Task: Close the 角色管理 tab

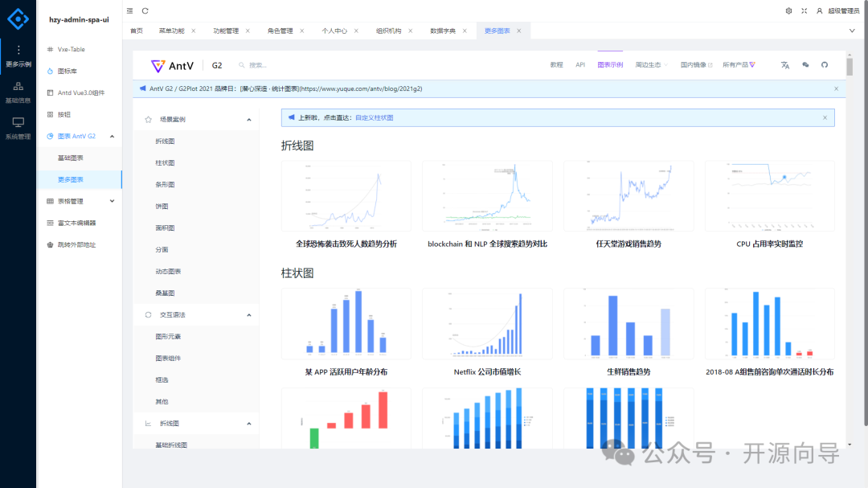Action: 301,31
